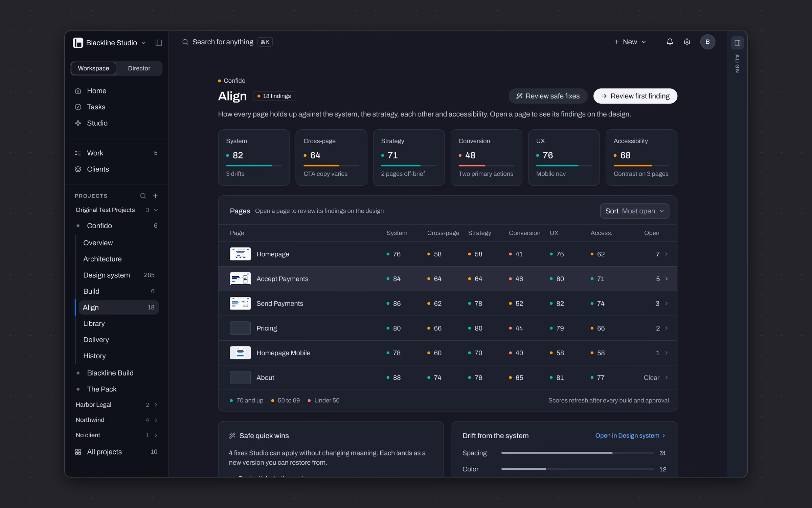Search projects with the magnifier icon
812x508 pixels.
[x=143, y=196]
